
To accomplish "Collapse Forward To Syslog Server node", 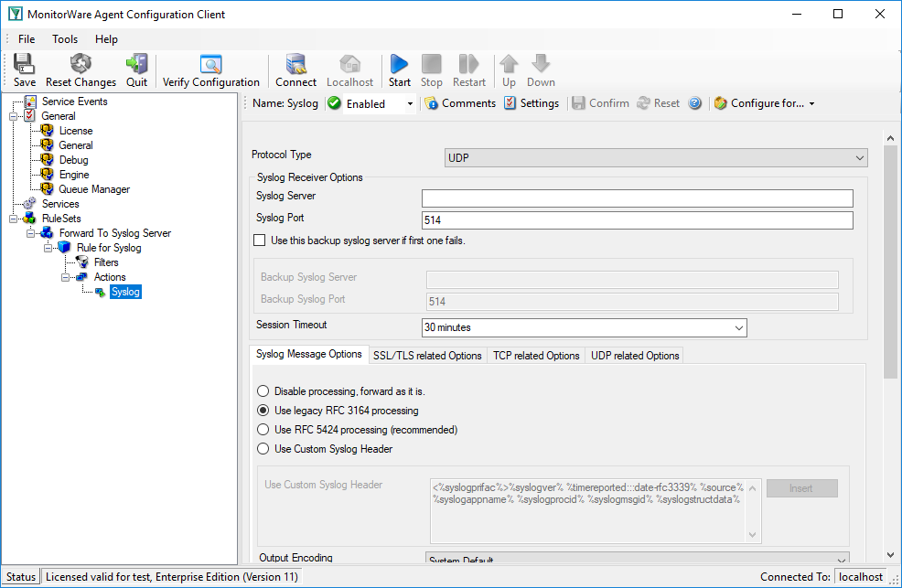I will tap(30, 233).
